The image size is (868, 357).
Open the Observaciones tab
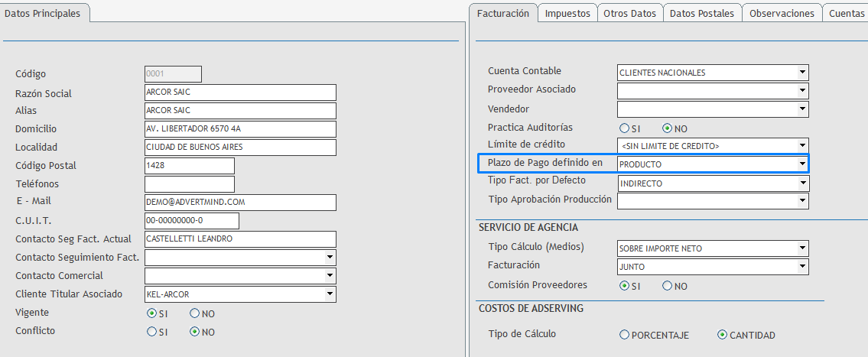780,14
